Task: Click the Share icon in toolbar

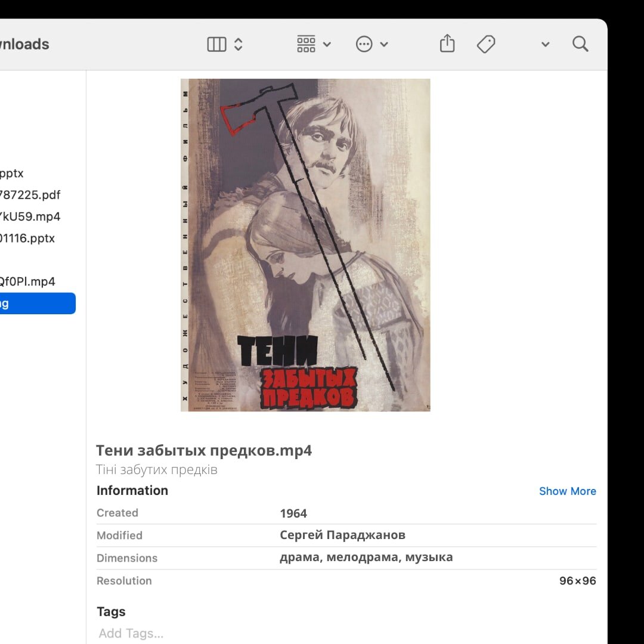Action: pos(447,43)
